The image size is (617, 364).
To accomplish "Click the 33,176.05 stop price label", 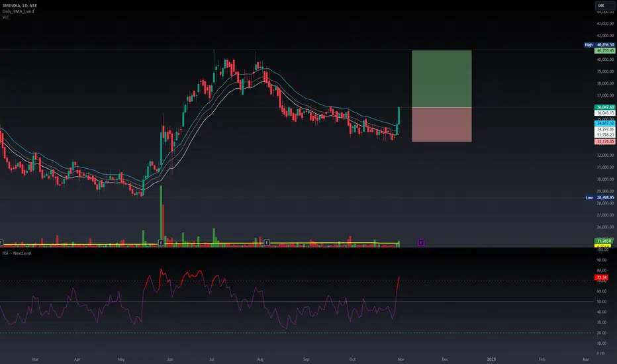I will pos(605,142).
